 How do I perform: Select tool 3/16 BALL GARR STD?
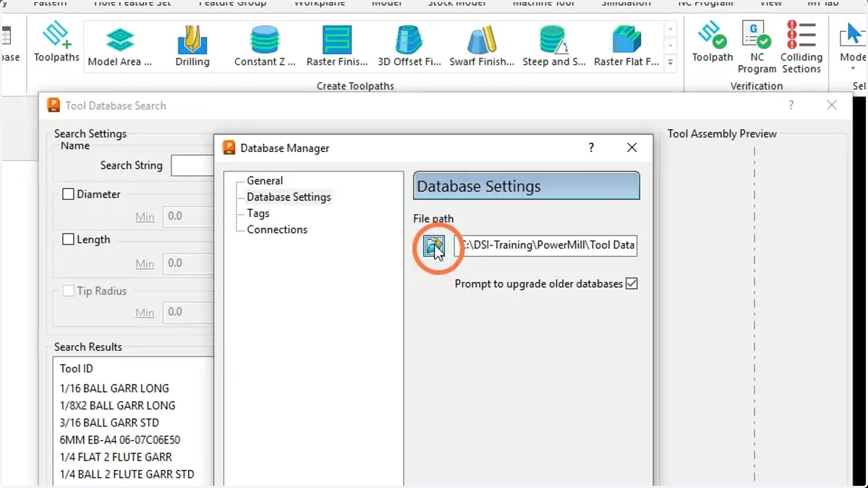tap(109, 423)
